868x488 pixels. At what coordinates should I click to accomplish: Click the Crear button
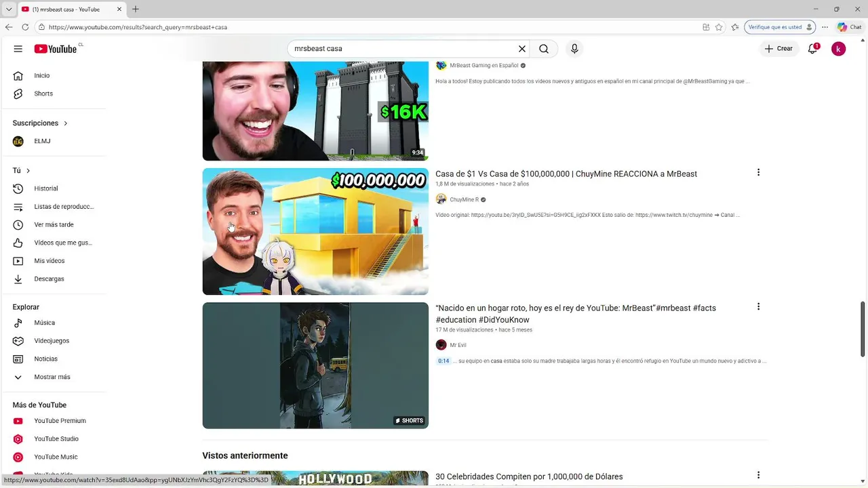click(x=778, y=49)
